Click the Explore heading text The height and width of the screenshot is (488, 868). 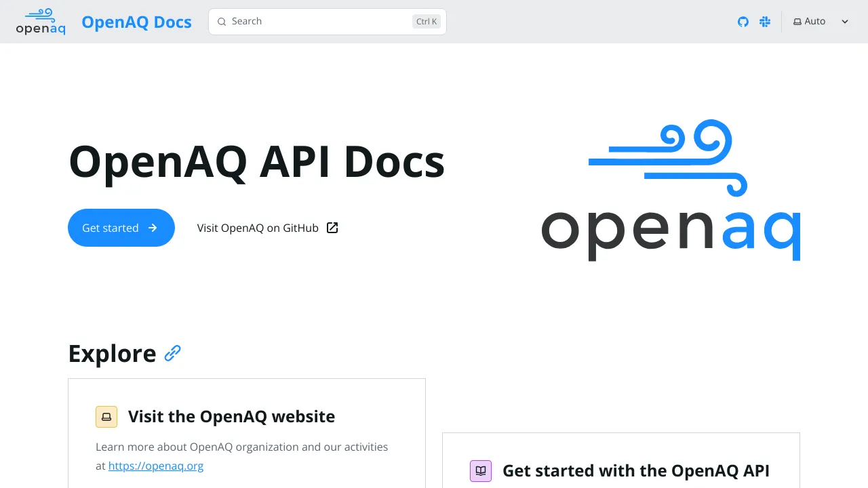112,353
